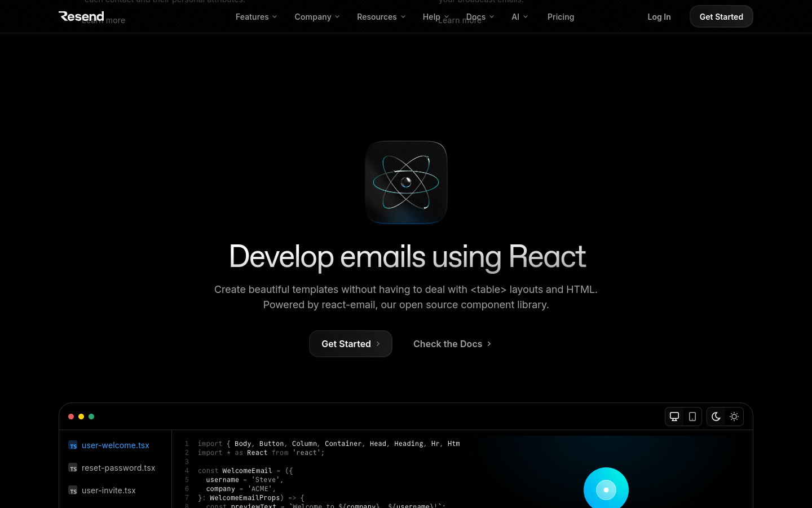Screen dimensions: 812x508
Task: Enable dark mode with the moon icon
Action: pyautogui.click(x=716, y=417)
